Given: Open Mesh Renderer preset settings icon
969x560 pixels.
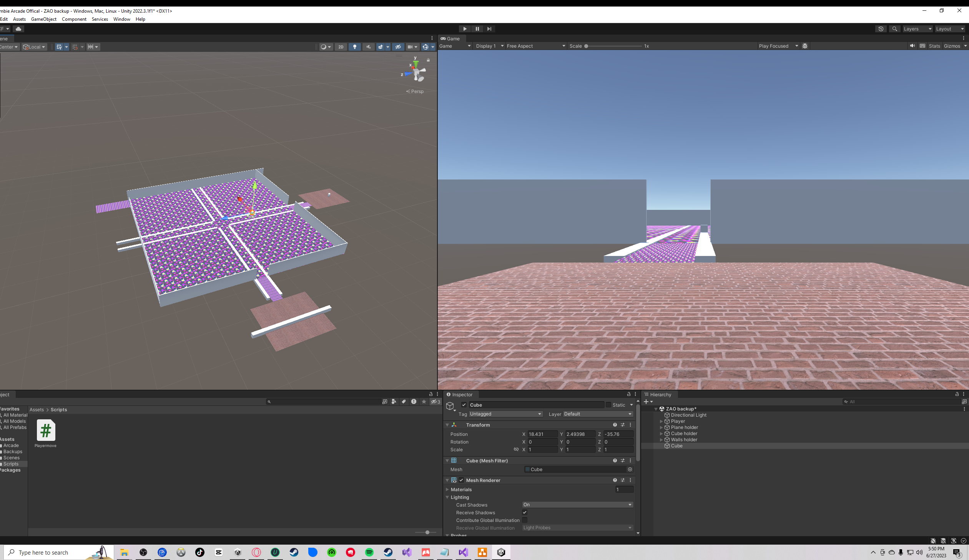Looking at the screenshot, I should (x=623, y=480).
